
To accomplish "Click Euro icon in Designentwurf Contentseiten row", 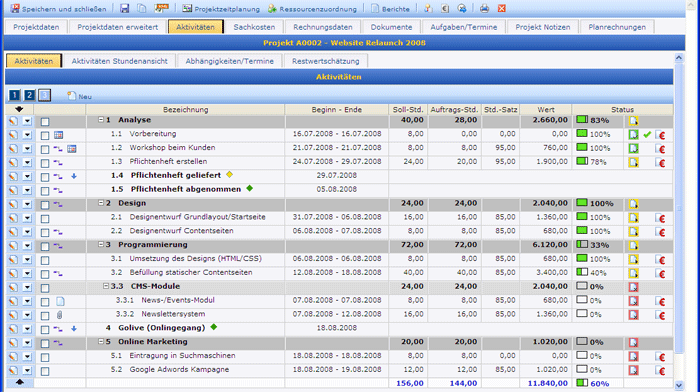I will [x=661, y=232].
